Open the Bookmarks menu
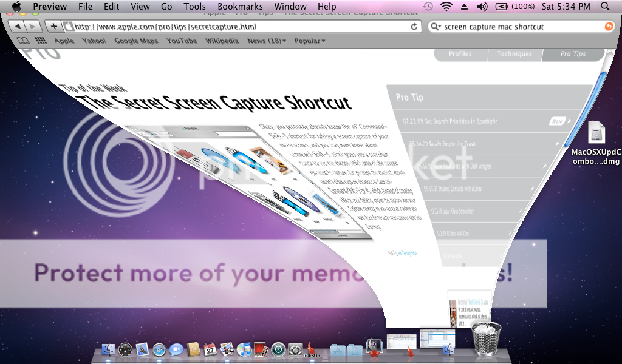622x364 pixels. (240, 7)
